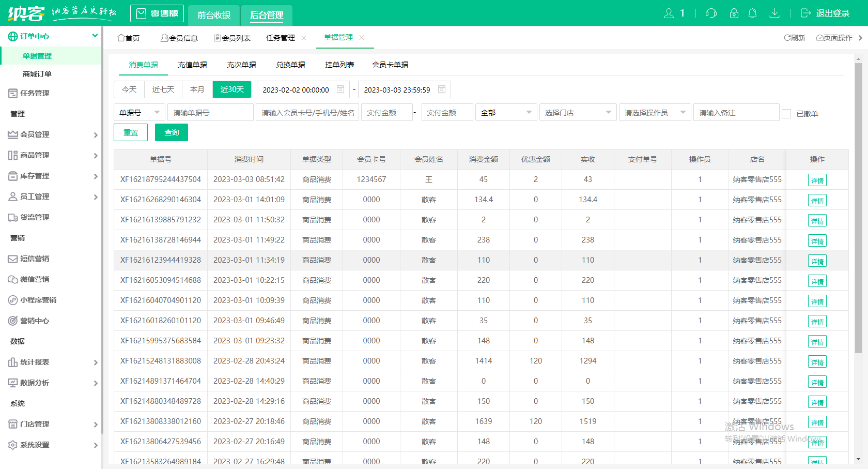Enable the 已撤单 checkbox
Screen dimensions: 868x469
787,114
